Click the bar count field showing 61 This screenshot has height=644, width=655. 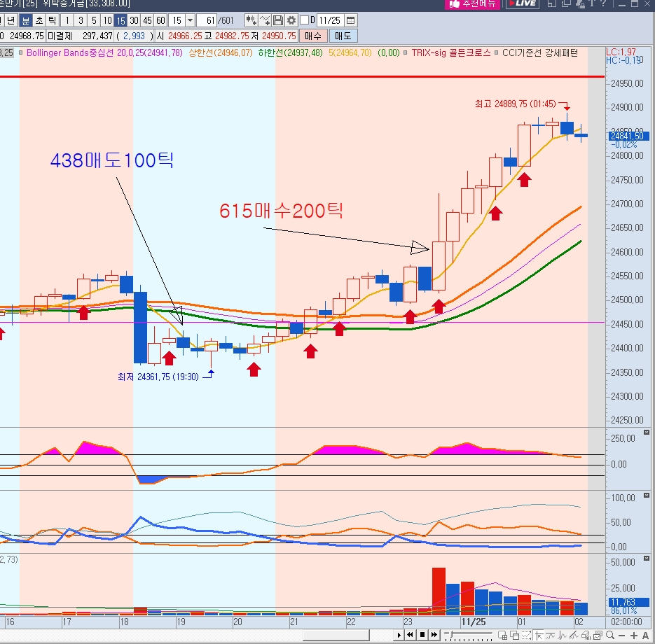(207, 20)
